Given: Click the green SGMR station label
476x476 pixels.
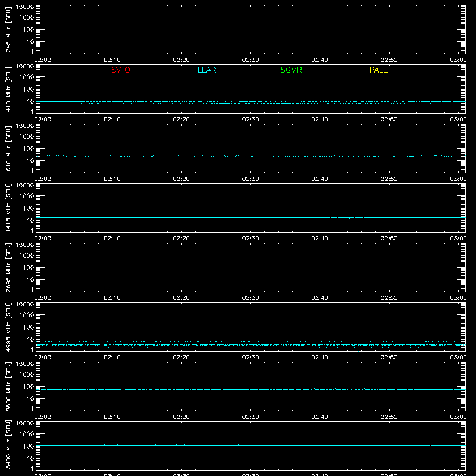Looking at the screenshot, I should click(x=291, y=70).
